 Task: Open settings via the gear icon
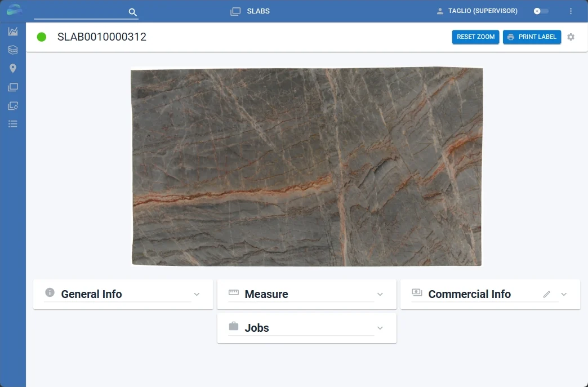(571, 37)
